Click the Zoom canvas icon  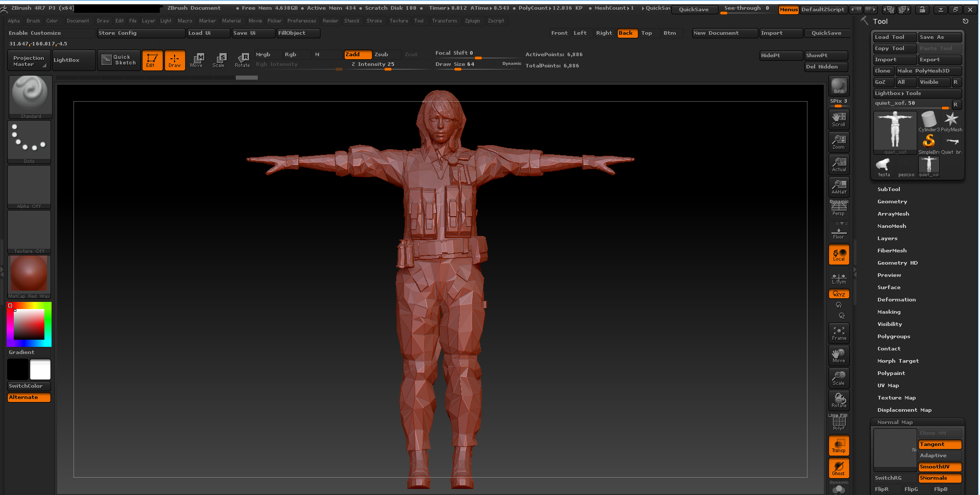click(839, 142)
